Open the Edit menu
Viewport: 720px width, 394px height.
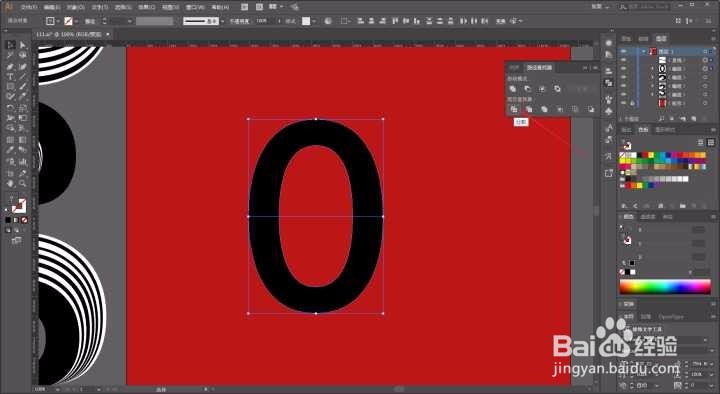[x=52, y=7]
